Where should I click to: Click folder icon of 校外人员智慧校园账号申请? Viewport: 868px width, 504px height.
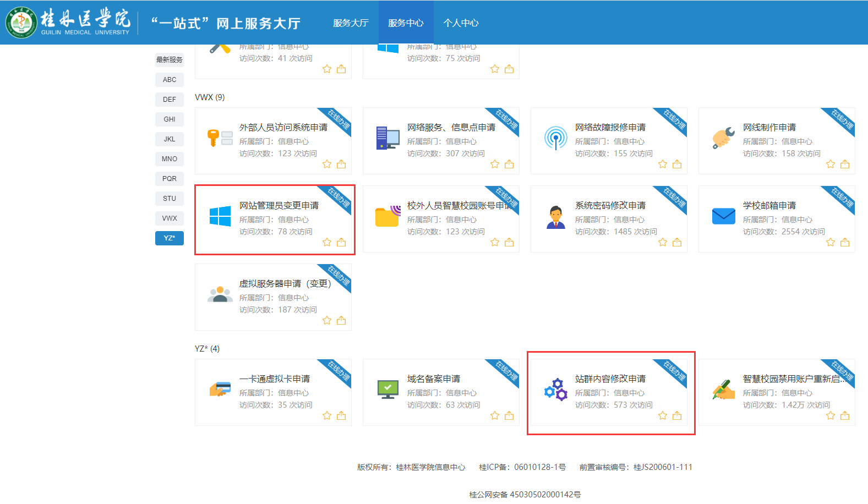coord(387,216)
